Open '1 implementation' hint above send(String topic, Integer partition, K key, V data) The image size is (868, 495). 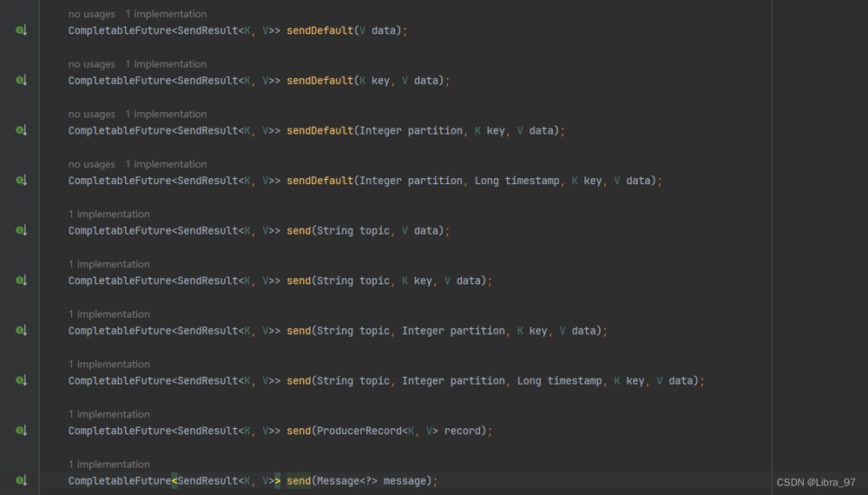point(109,314)
